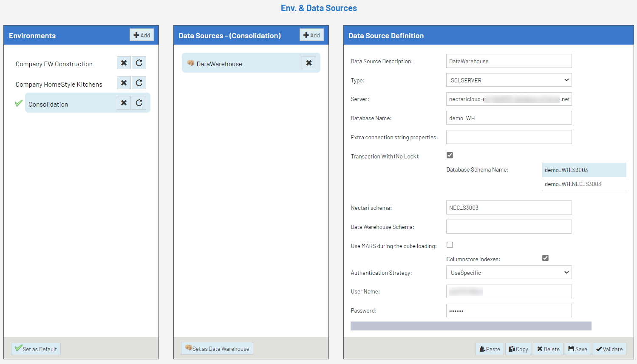The width and height of the screenshot is (637, 364).
Task: Refresh Company HomeStyle Kitchens environment
Action: [139, 83]
